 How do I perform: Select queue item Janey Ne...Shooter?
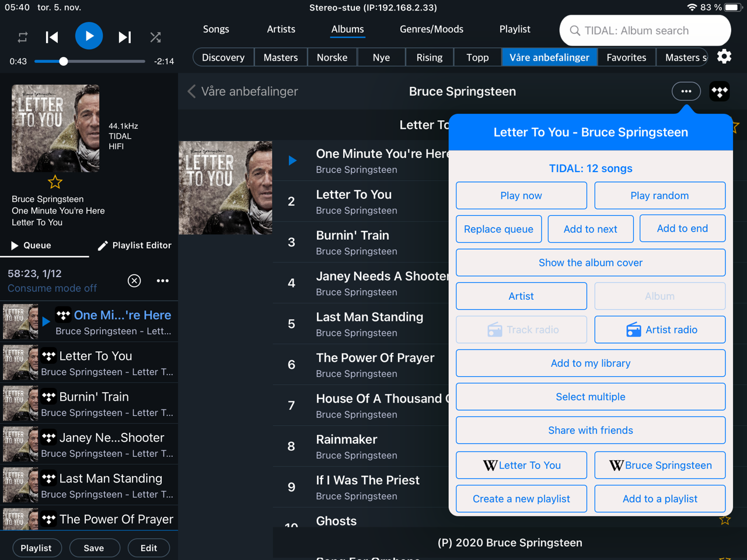click(89, 444)
